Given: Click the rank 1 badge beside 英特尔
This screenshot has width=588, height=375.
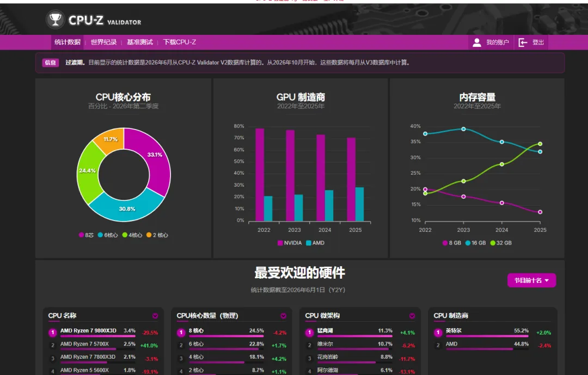Looking at the screenshot, I should 438,332.
